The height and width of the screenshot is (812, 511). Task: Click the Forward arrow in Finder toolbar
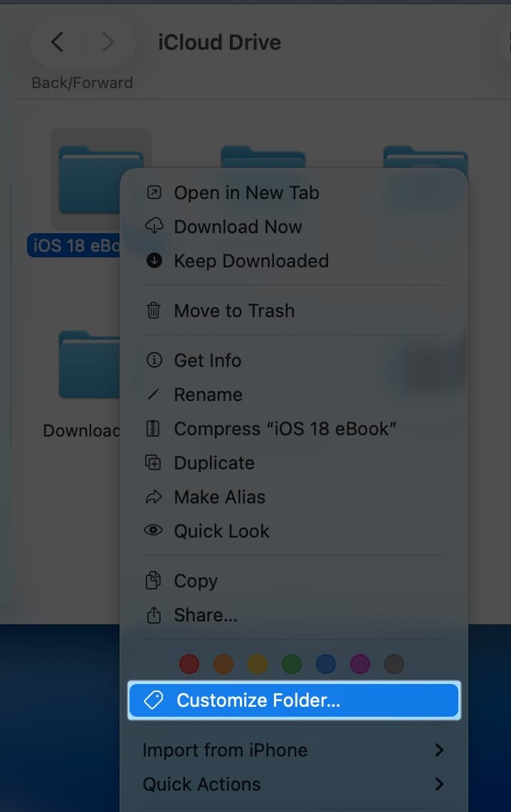(x=107, y=42)
